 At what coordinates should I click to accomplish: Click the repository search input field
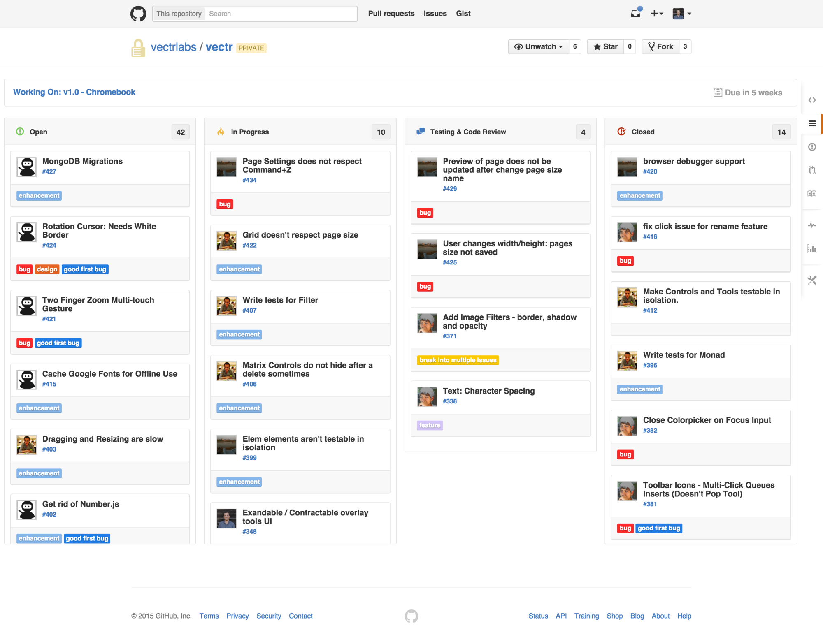[280, 14]
